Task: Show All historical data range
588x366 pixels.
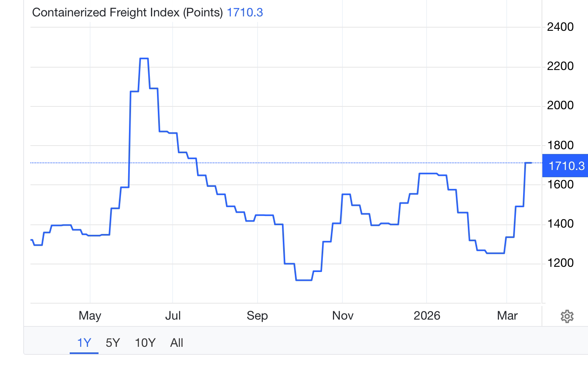Action: (177, 343)
